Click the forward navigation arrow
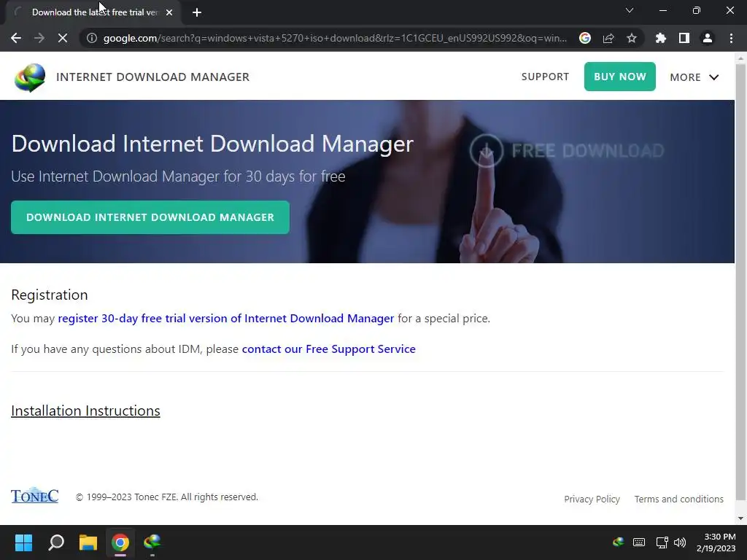747x560 pixels. point(39,38)
